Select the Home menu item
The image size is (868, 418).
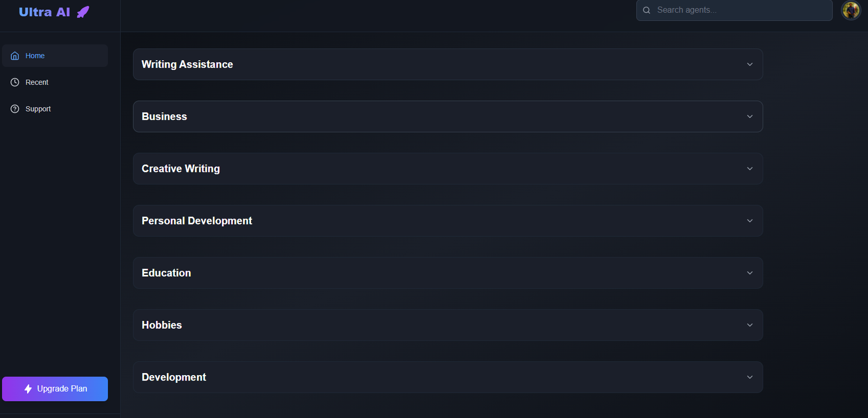55,56
